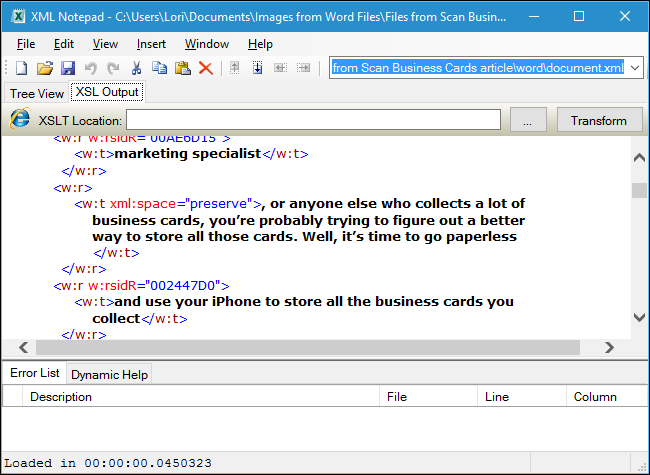This screenshot has height=475, width=650.
Task: Click the word 'collect' in the output
Action: [x=116, y=318]
